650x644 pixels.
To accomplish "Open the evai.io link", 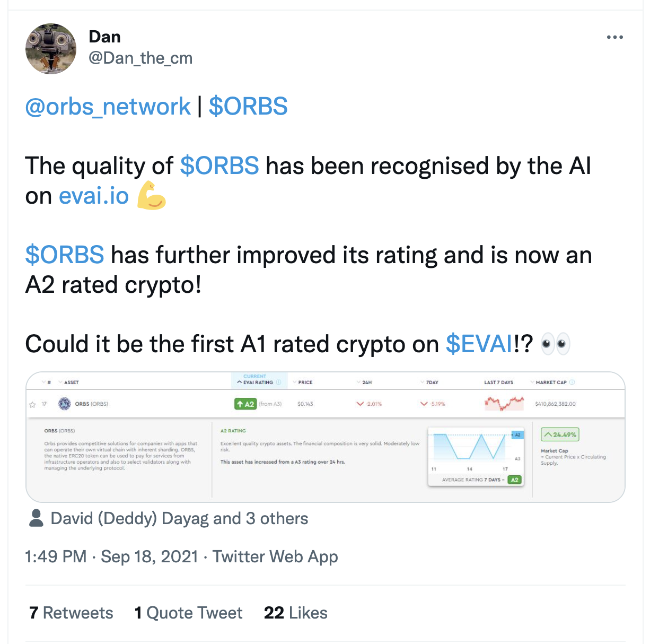I will coord(94,196).
